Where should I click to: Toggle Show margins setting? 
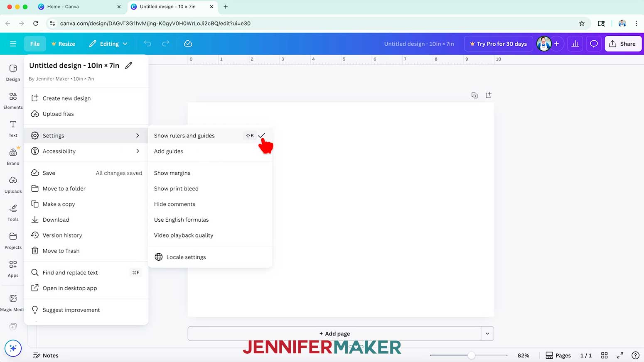pos(210,173)
